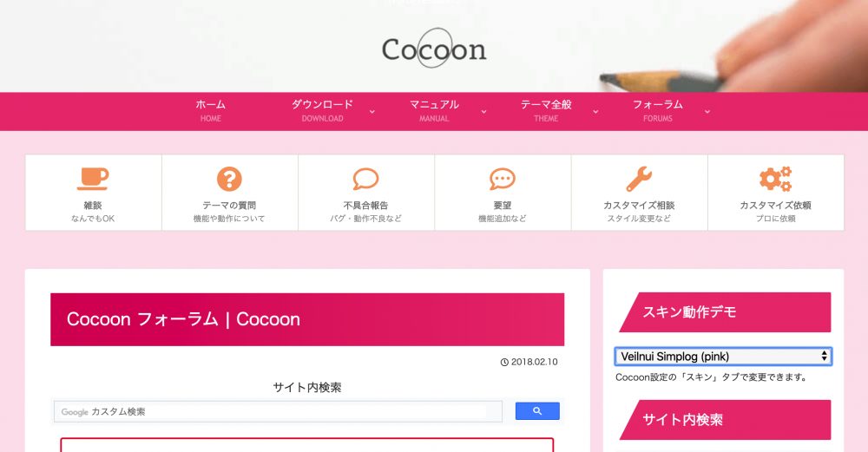
Task: Click the 2018.02.10 date stamp
Action: [529, 362]
